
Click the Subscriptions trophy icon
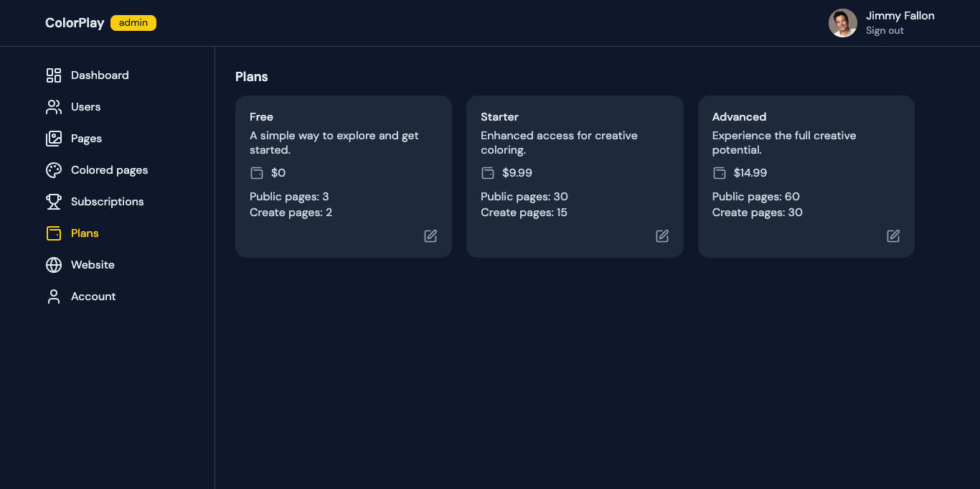pyautogui.click(x=54, y=202)
